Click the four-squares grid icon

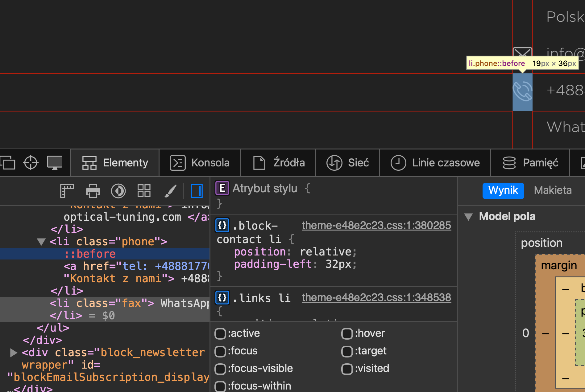click(x=144, y=191)
